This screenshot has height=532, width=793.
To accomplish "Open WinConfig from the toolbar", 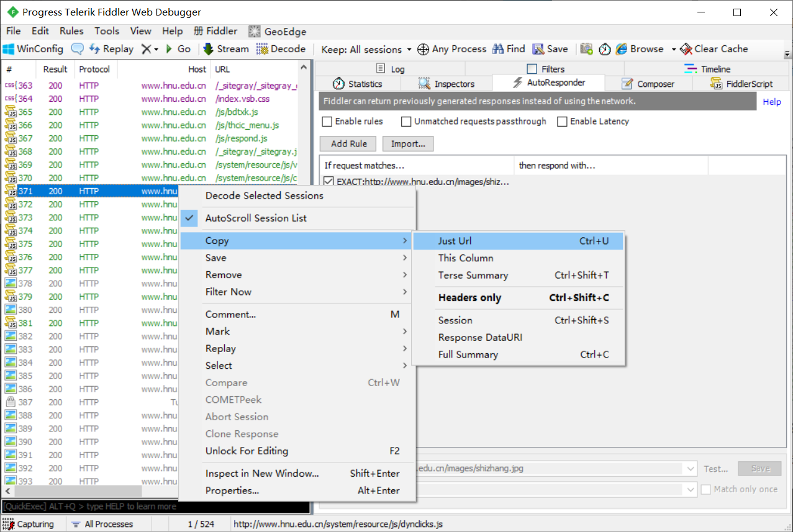I will coord(33,49).
